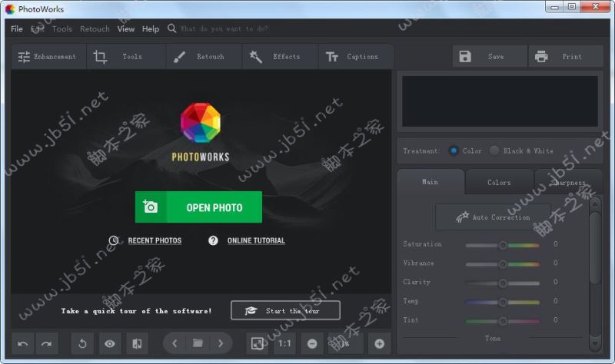Click the Print button
Image resolution: width=615 pixels, height=364 pixels.
coord(566,56)
